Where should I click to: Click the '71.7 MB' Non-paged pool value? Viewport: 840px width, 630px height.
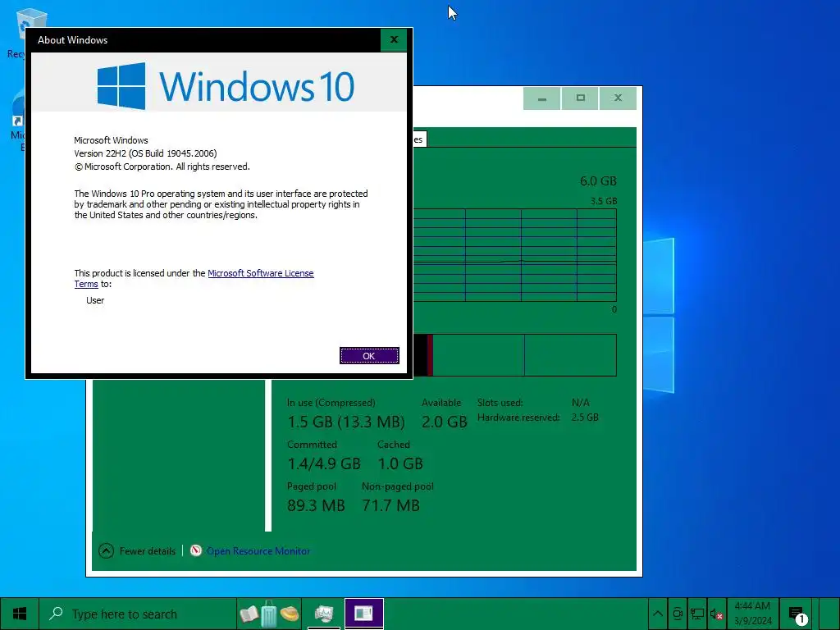tap(390, 505)
